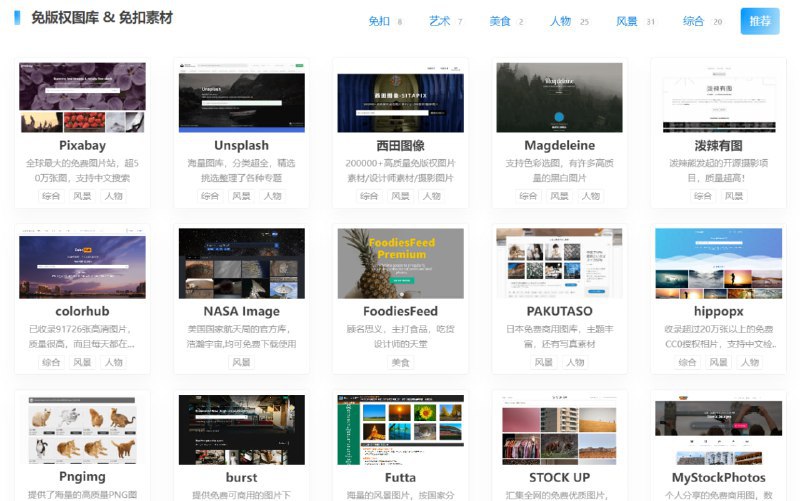Open the burst preview thumbnail
The height and width of the screenshot is (501, 800).
point(241,430)
